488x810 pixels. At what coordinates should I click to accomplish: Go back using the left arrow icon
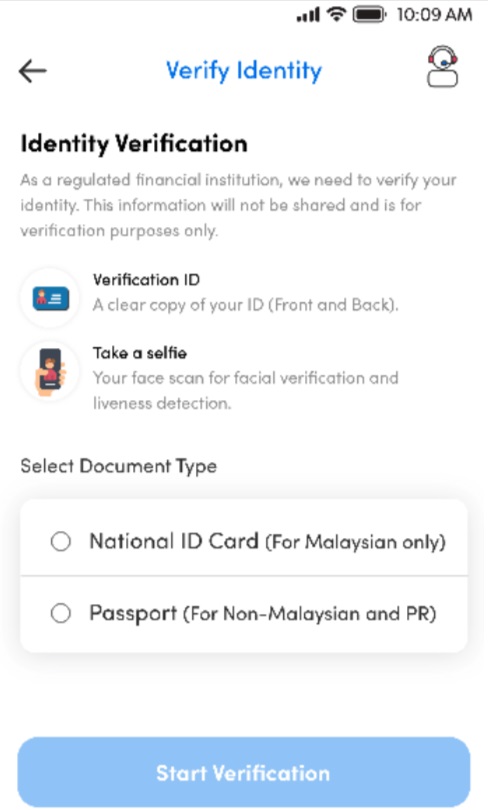click(x=33, y=71)
